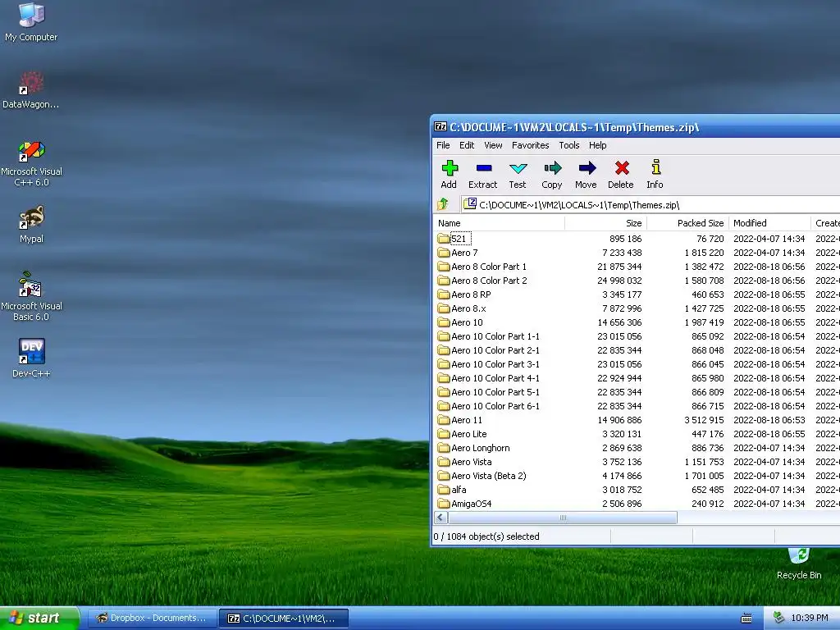
Task: Click the horizontal scrollbar thumb
Action: 563,518
